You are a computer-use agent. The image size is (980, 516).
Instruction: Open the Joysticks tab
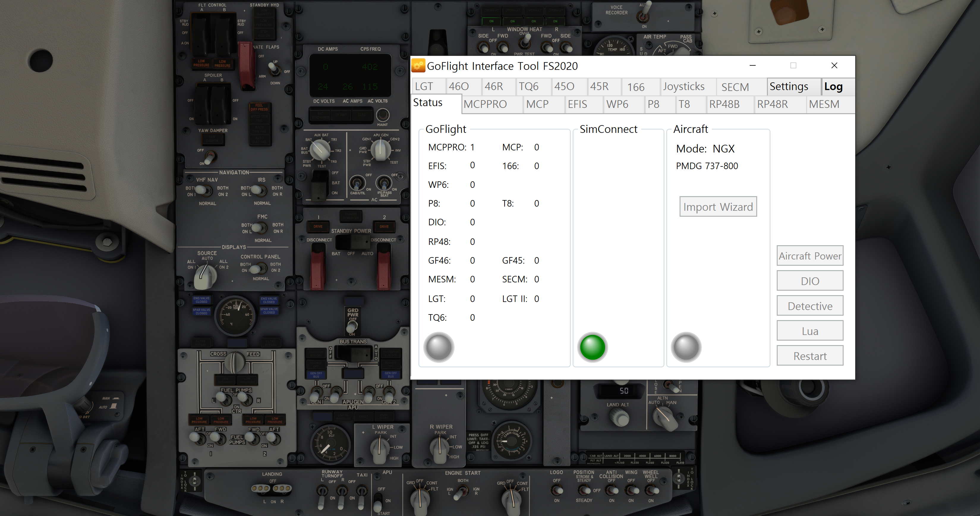(x=688, y=87)
